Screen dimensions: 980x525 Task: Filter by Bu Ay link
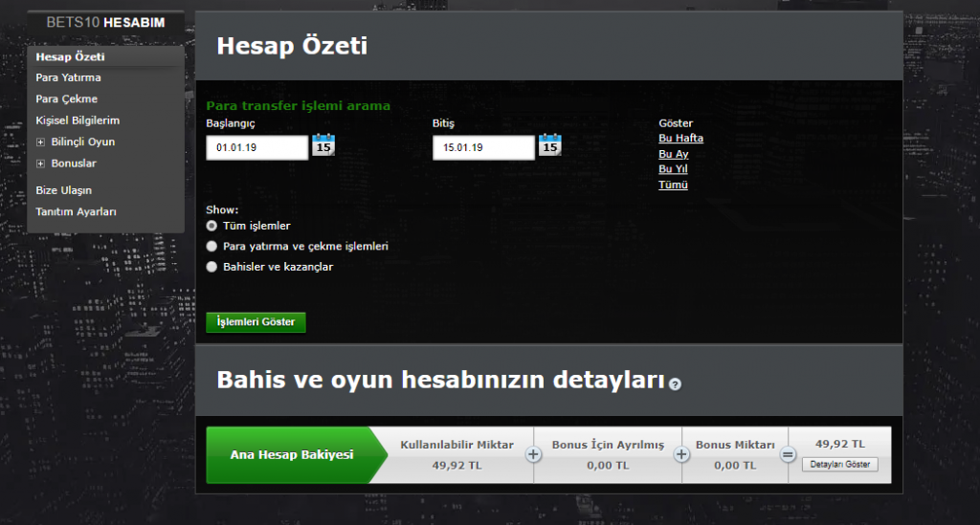pos(673,154)
